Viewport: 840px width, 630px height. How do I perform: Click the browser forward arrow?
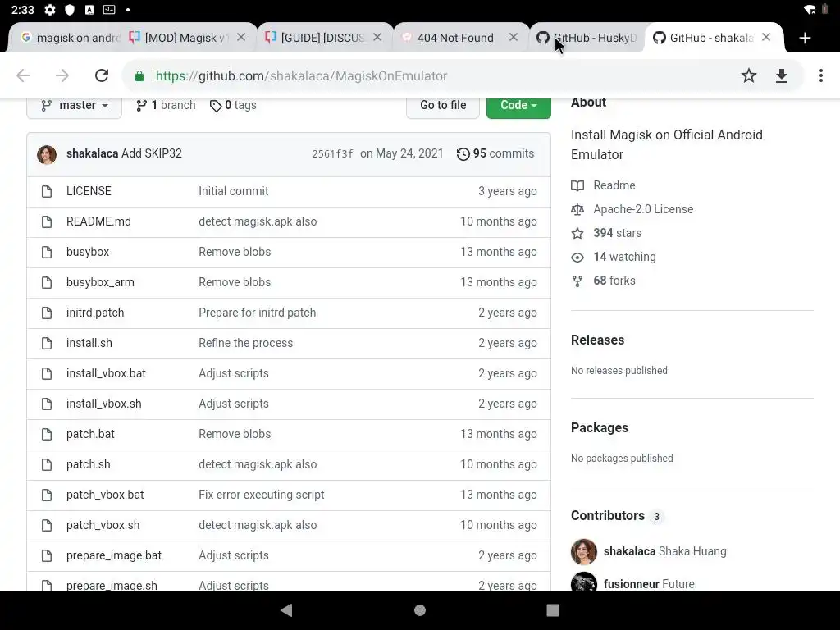(62, 75)
